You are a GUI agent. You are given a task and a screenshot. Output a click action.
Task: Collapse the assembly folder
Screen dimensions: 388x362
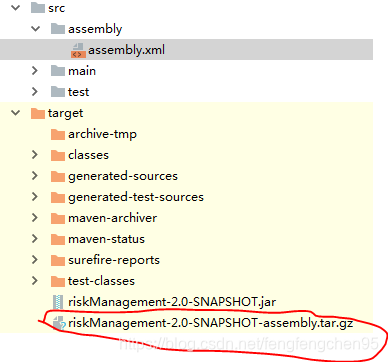35,29
